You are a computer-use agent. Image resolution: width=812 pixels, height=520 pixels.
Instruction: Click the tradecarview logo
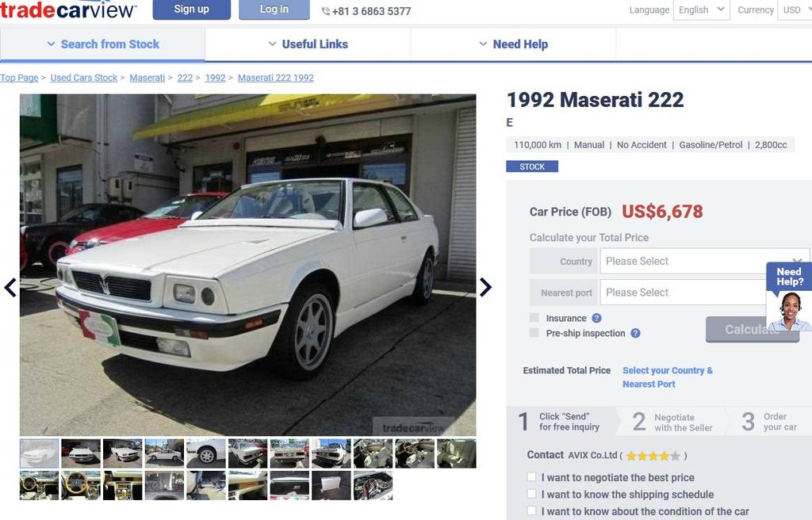click(x=68, y=10)
